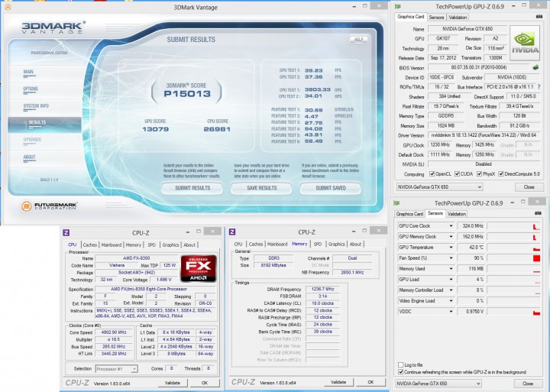Click the CPU-Z purple Z title icon of the CPU window

click(66, 232)
